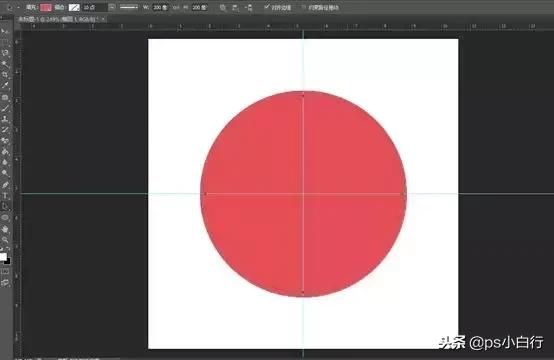This screenshot has height=360, width=554.
Task: Change the screen mode
Action: pos(5,282)
